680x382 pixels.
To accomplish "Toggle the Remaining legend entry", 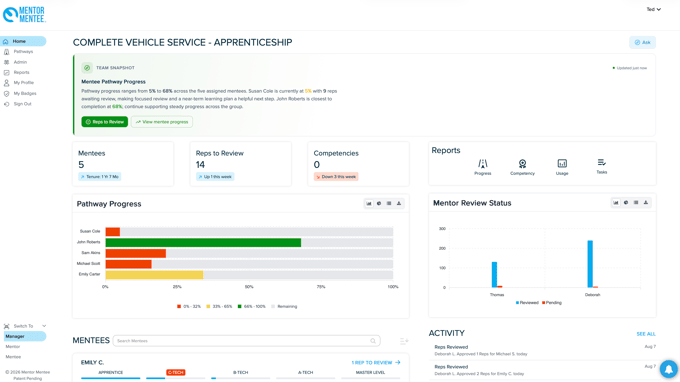I will coord(284,307).
